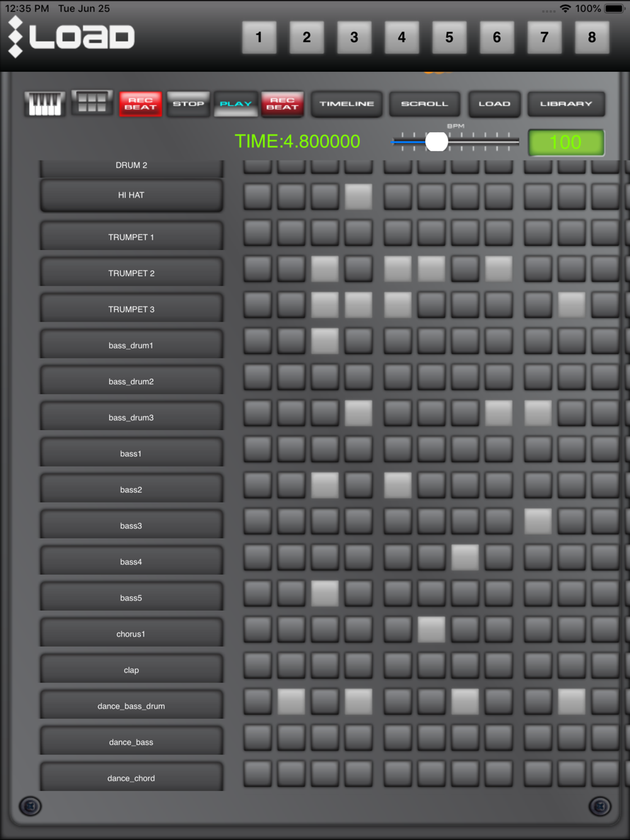
Task: Select the bass_drum2 track
Action: [x=131, y=381]
